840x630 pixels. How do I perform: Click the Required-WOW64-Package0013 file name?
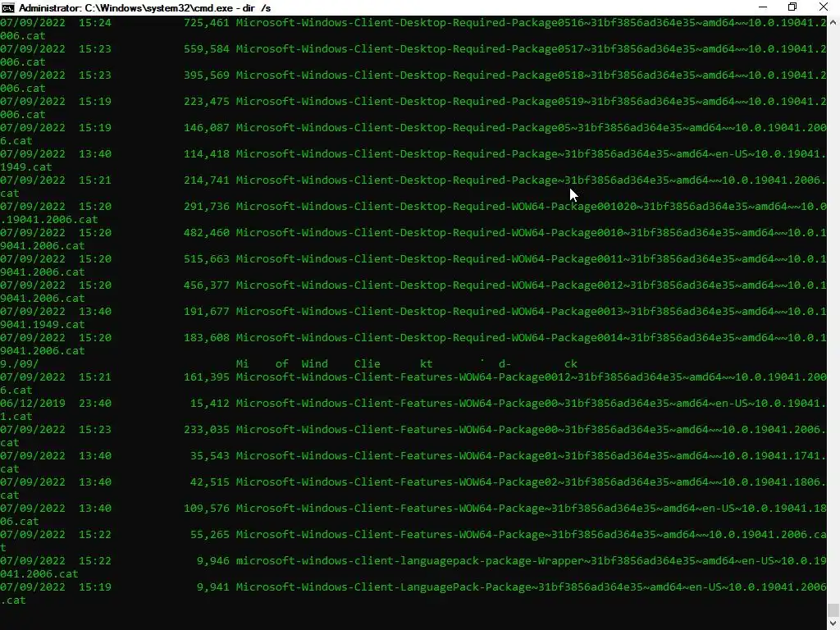(x=531, y=312)
